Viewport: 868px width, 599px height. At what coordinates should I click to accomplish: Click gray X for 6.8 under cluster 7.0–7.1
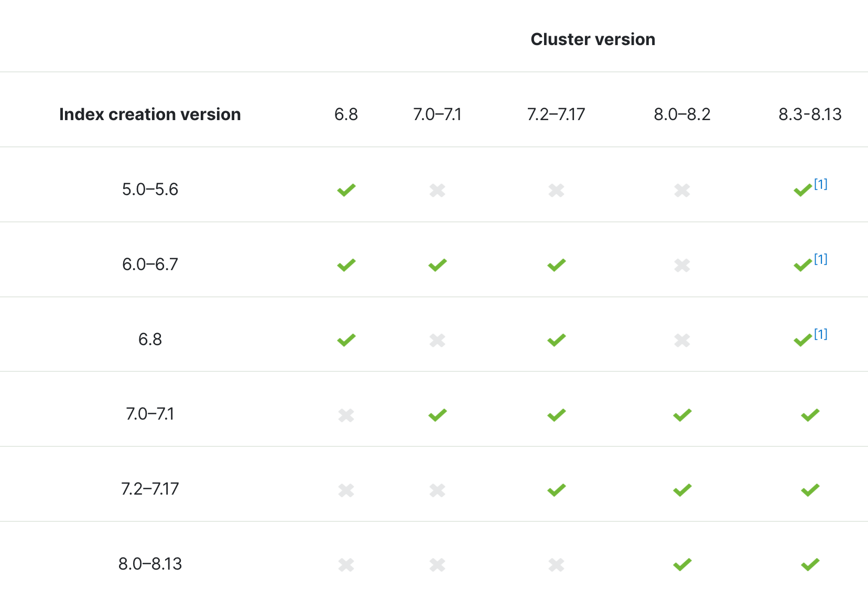pos(437,340)
